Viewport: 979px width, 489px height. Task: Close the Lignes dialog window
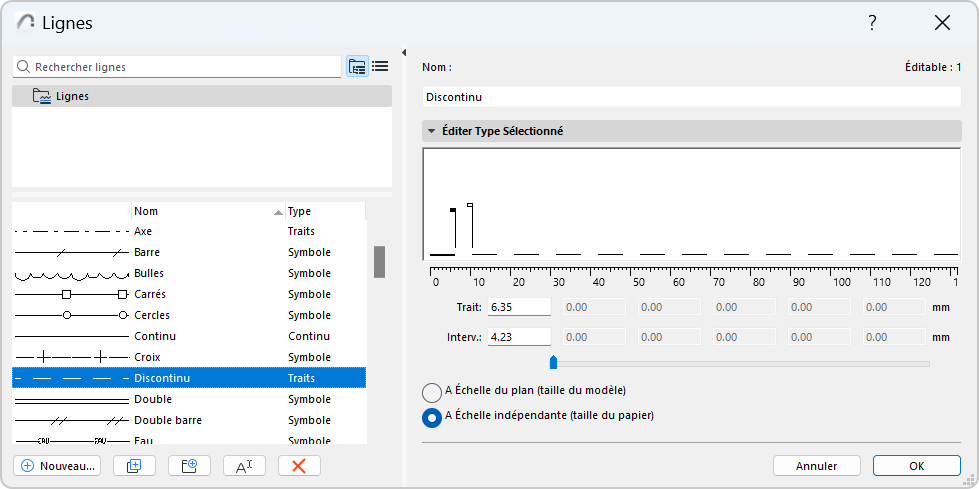(942, 24)
